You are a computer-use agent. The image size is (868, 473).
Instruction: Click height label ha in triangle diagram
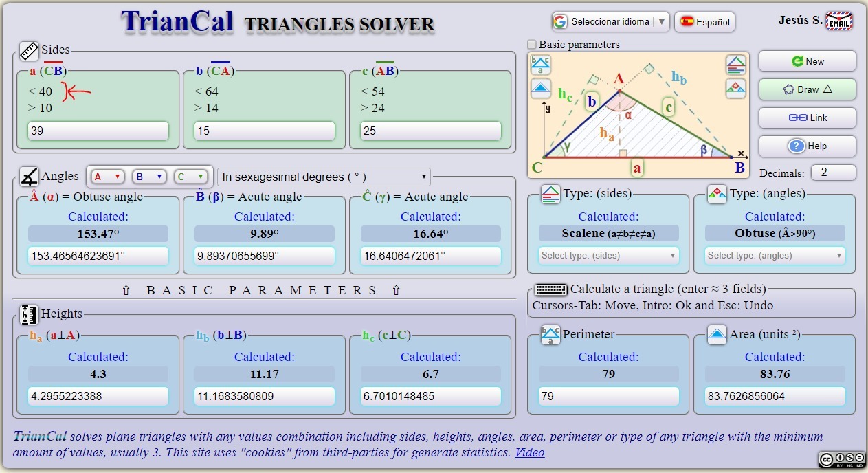(x=606, y=134)
